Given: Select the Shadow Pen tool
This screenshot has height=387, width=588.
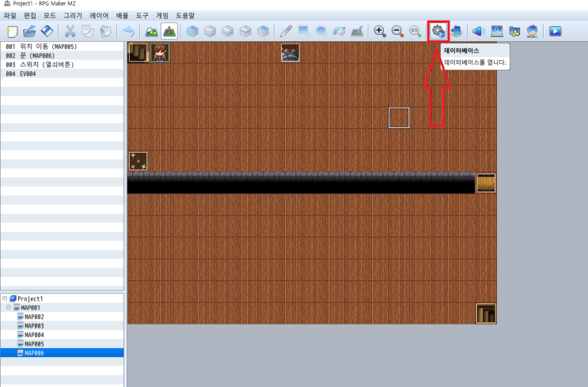Looking at the screenshot, I should [x=357, y=31].
